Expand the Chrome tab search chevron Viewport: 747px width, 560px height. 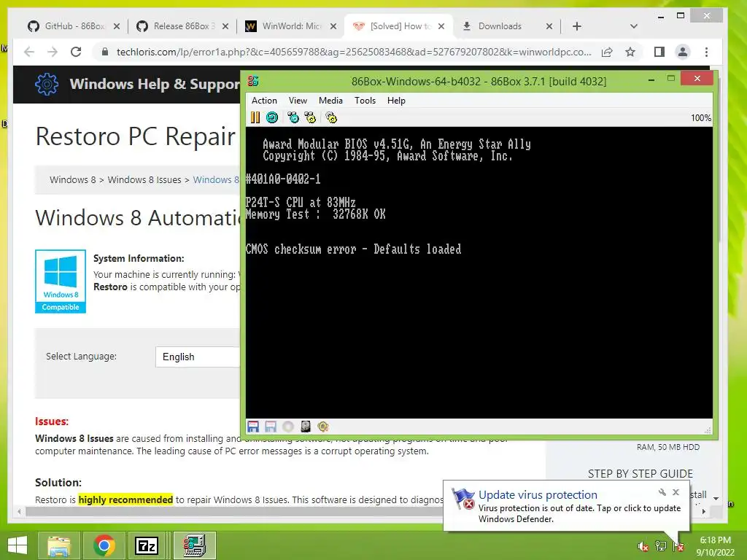(634, 26)
